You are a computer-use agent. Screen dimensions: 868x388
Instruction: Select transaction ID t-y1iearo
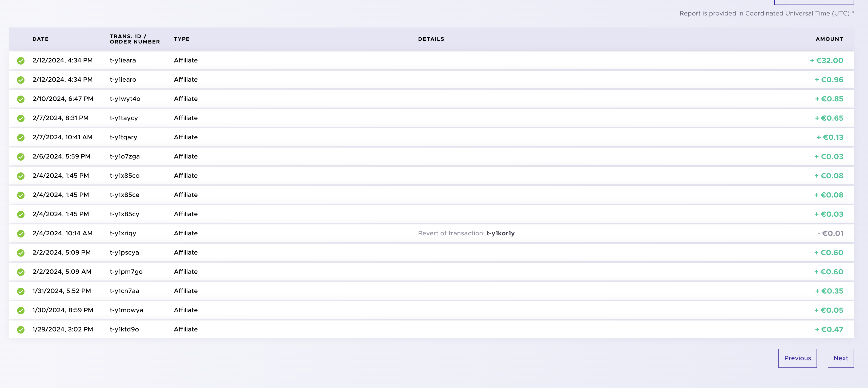click(123, 80)
